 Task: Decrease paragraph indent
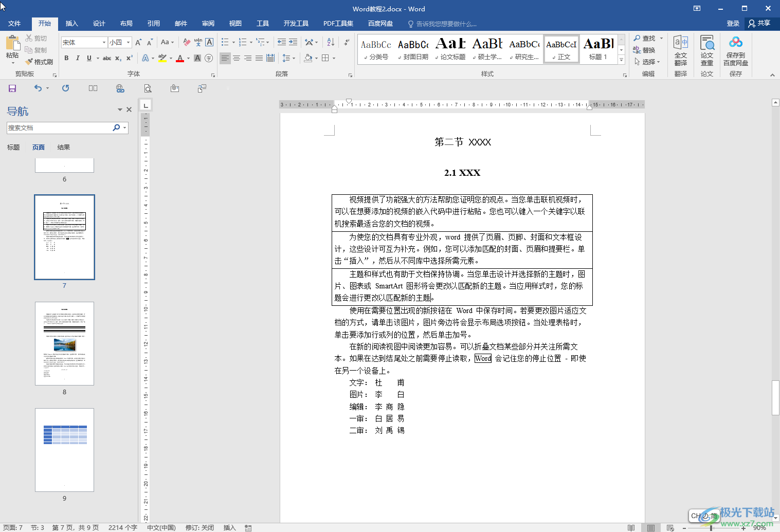point(282,42)
